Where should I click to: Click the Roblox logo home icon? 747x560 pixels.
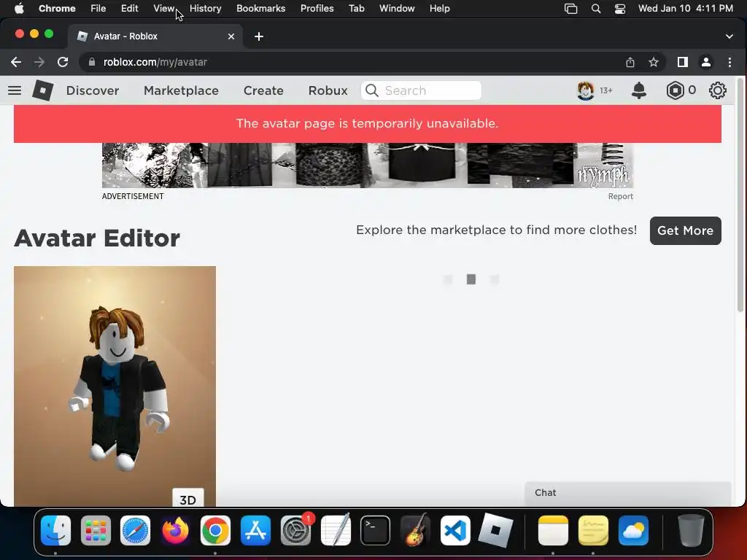tap(43, 90)
